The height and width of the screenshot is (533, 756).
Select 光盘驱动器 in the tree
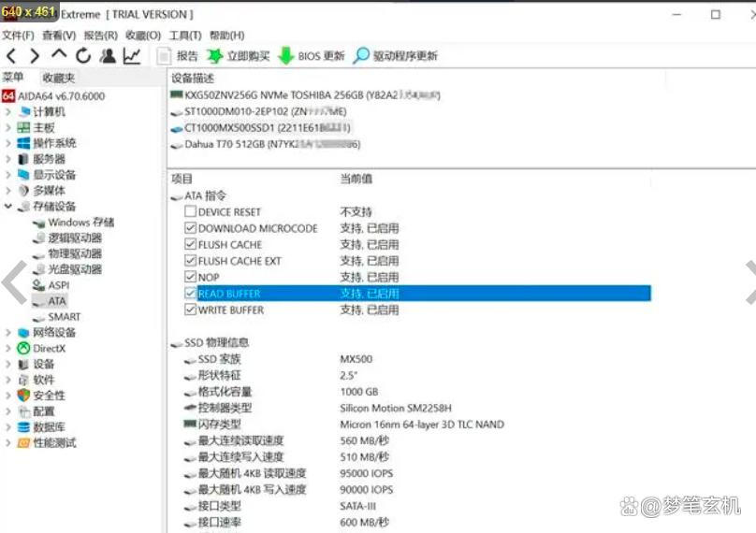(67, 269)
